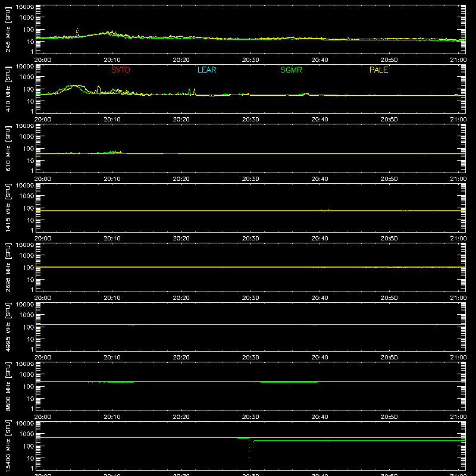The height and width of the screenshot is (476, 476).
Task: Click the cyan LEAR station legend label
Action: pos(206,70)
